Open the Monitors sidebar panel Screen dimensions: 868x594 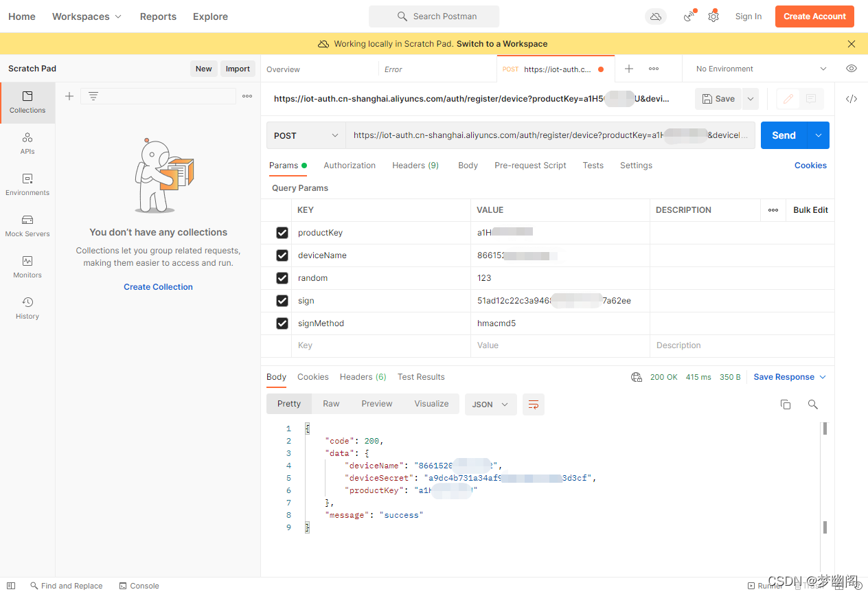pos(27,267)
